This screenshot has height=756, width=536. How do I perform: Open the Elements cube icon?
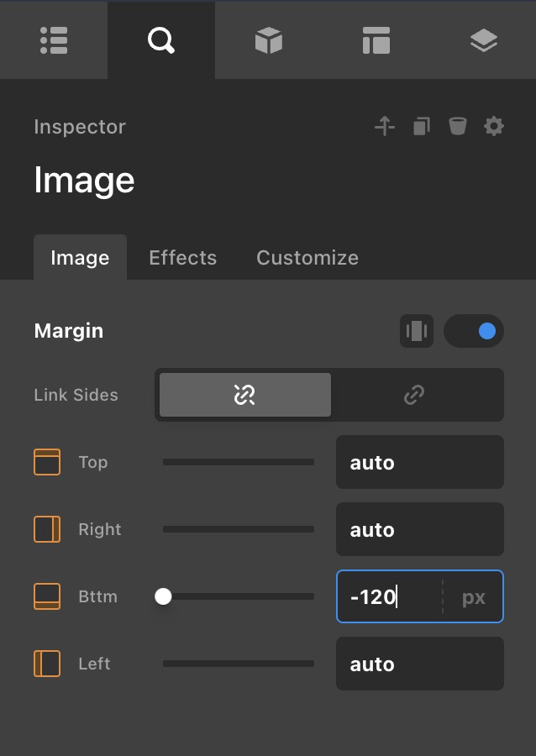coord(268,40)
